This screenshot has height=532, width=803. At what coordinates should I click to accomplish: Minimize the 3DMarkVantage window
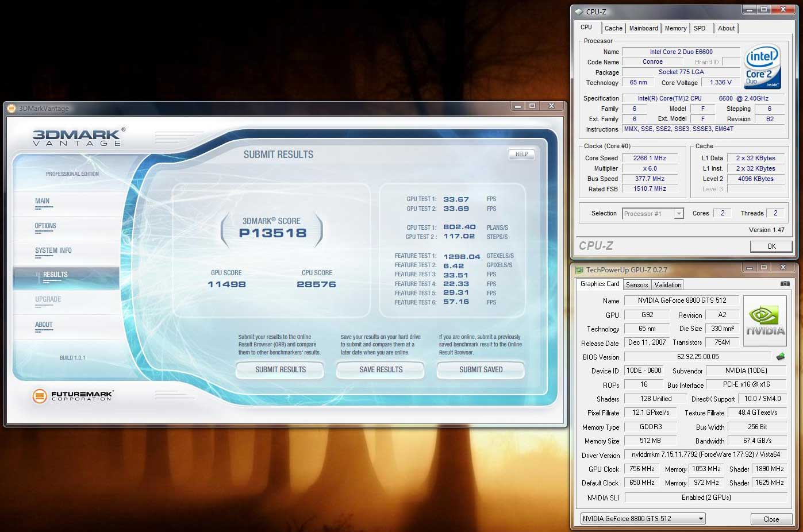[518, 106]
